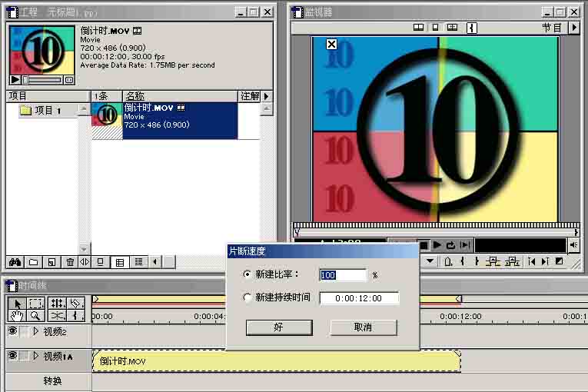Select the 新建持续时间 radio button
The image size is (588, 392).
click(247, 297)
